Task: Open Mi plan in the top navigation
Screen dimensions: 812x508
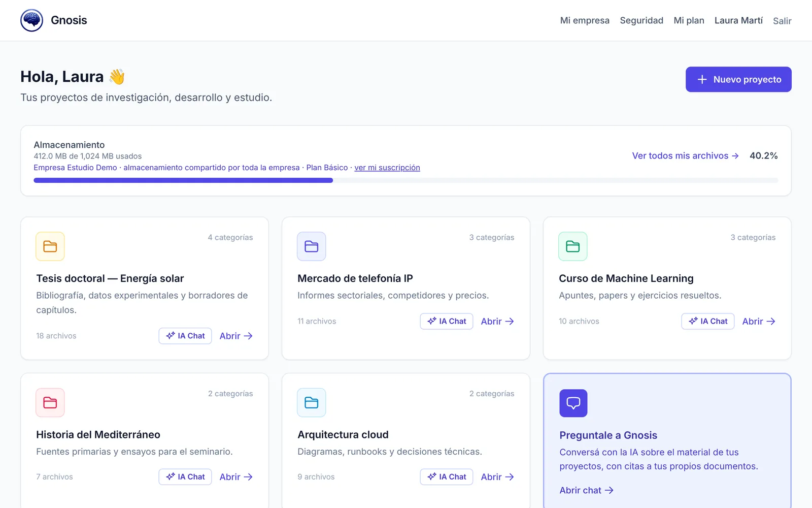Action: (x=689, y=20)
